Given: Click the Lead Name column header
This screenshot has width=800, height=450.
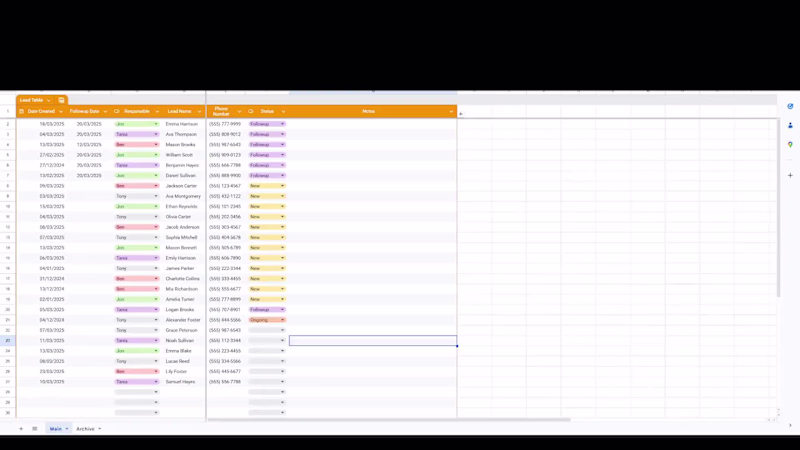Looking at the screenshot, I should pyautogui.click(x=179, y=111).
